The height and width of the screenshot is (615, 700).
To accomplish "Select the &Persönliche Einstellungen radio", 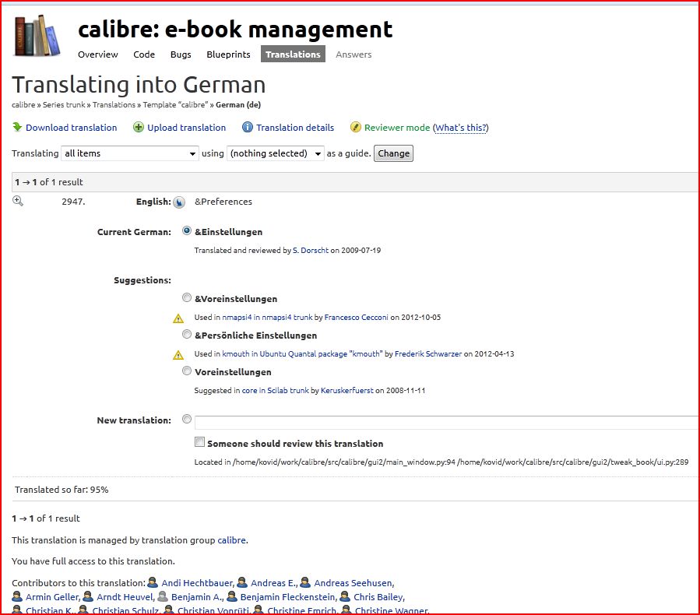I will pos(187,334).
